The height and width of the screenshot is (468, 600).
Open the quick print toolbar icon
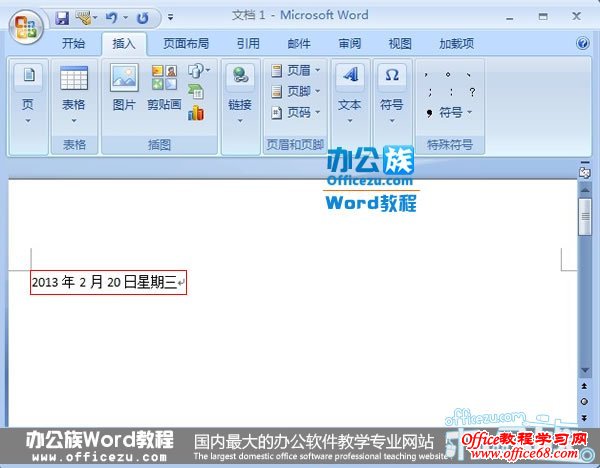tap(83, 18)
